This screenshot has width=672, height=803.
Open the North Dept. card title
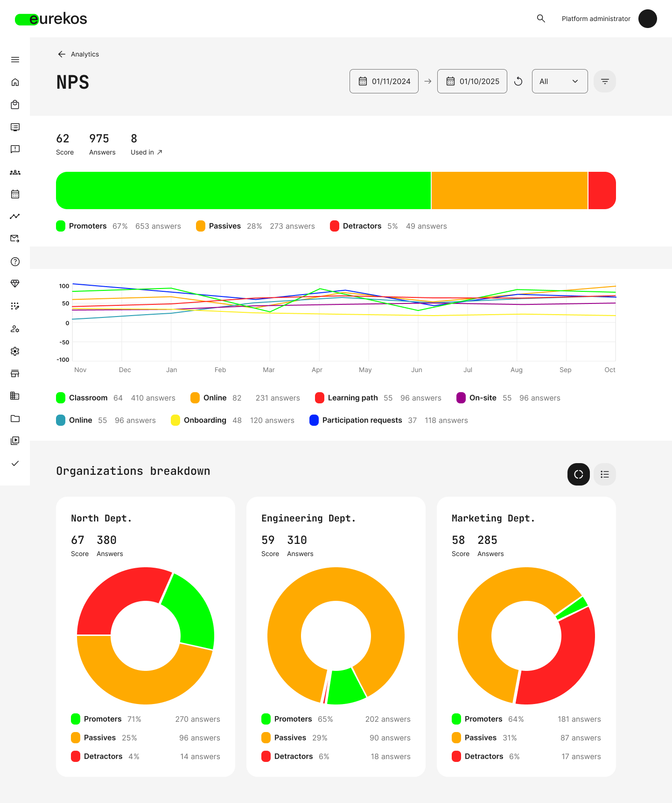coord(101,518)
